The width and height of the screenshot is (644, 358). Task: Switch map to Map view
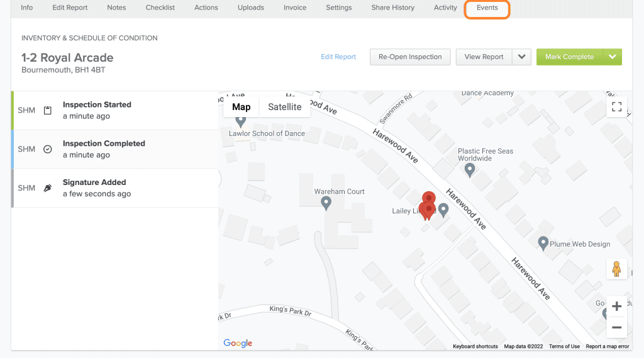click(241, 107)
